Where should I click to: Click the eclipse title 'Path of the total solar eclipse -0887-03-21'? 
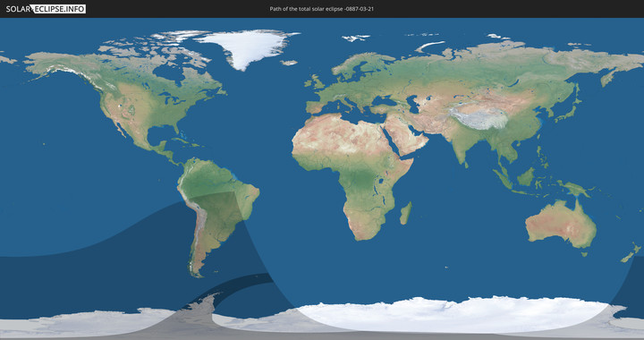322,9
